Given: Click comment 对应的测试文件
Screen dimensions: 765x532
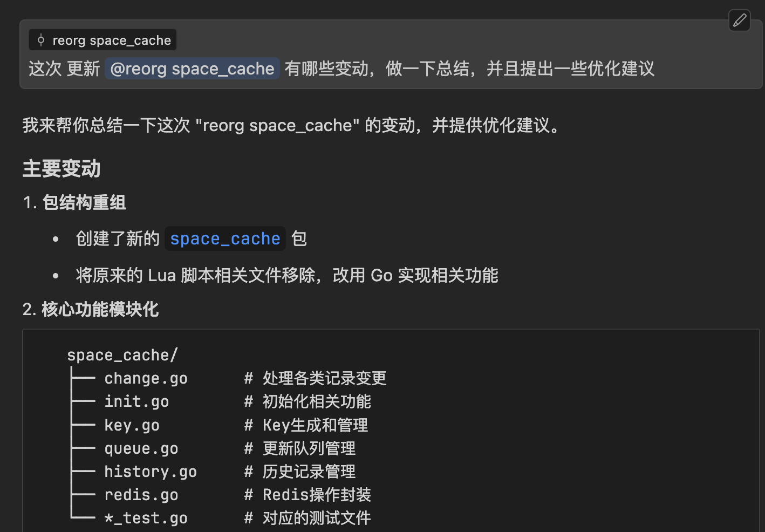Looking at the screenshot, I should click(x=317, y=518).
